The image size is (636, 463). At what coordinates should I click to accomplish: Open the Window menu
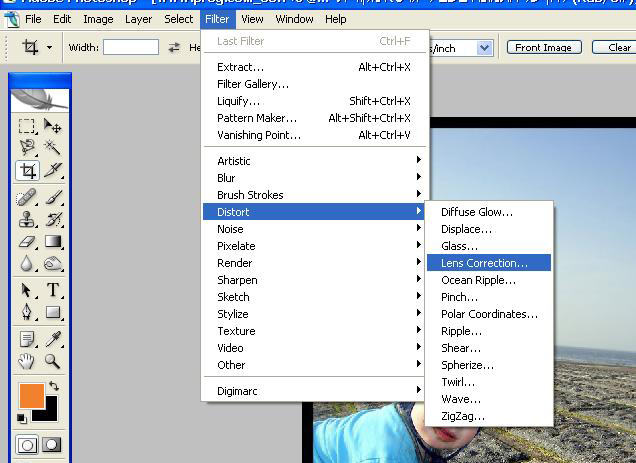tap(294, 19)
